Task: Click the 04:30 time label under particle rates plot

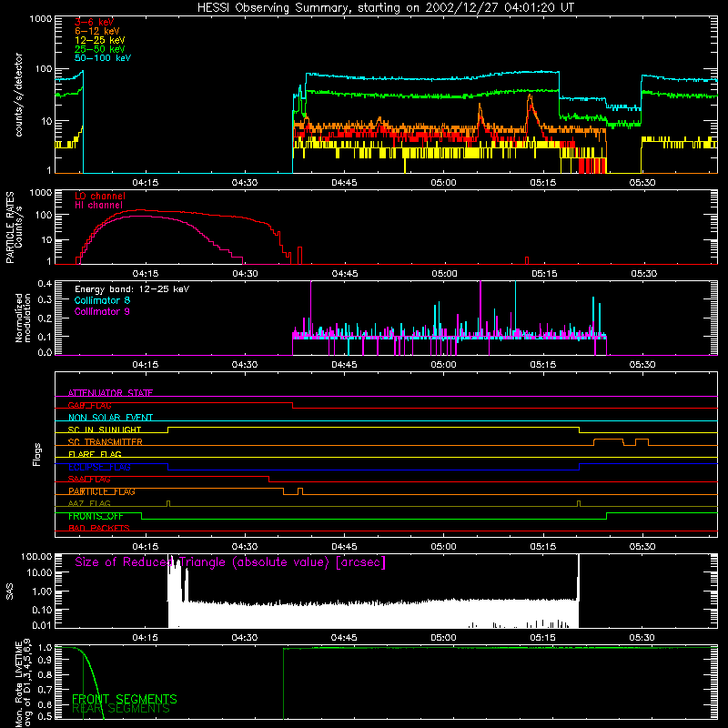Action: (x=245, y=274)
